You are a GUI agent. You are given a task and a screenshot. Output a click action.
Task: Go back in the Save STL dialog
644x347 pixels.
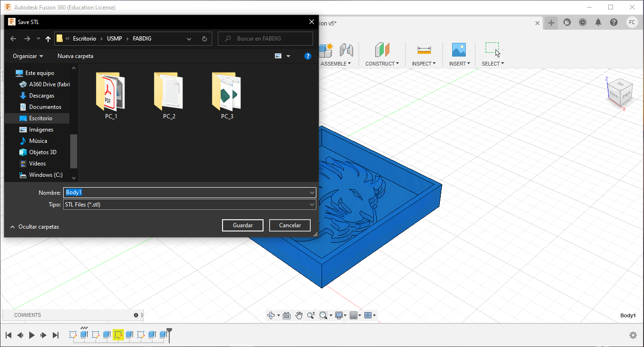[x=13, y=39]
